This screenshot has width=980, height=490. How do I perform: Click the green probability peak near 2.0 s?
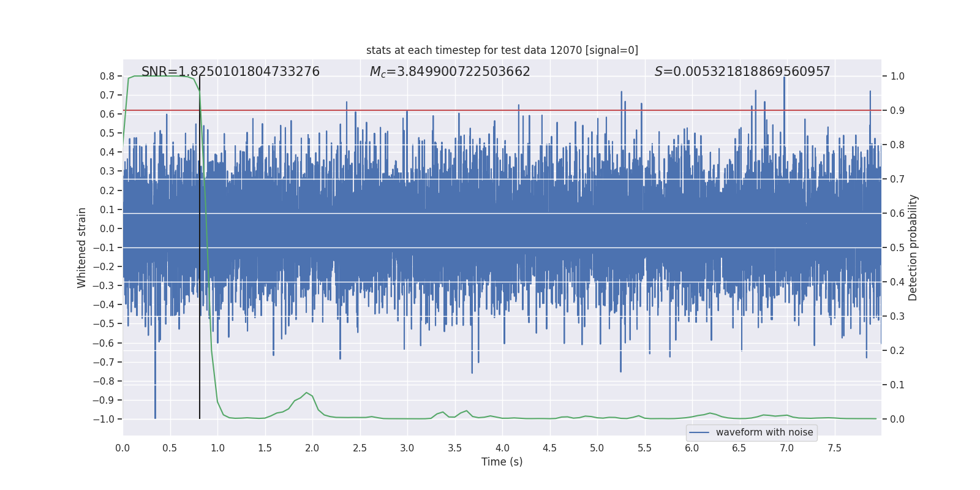pyautogui.click(x=306, y=393)
